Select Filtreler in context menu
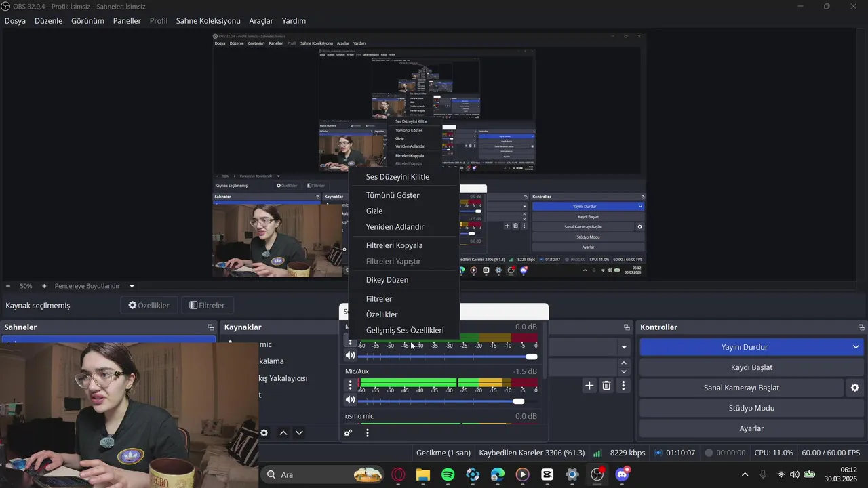The image size is (868, 488). 379,299
